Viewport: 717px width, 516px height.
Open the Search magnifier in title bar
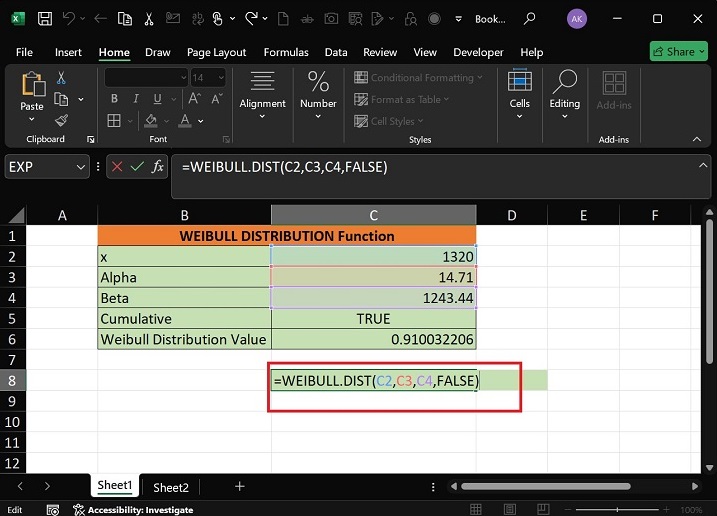pyautogui.click(x=528, y=19)
